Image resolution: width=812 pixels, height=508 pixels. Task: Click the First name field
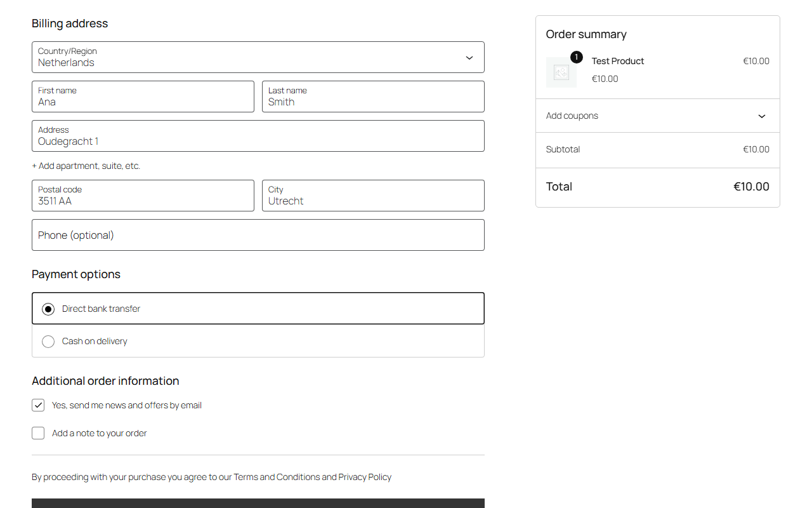143,97
